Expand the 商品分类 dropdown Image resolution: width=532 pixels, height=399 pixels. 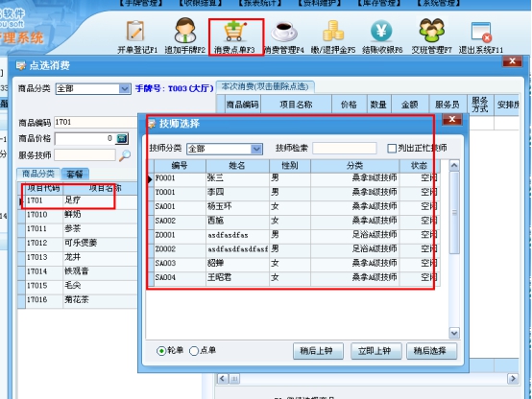point(125,89)
